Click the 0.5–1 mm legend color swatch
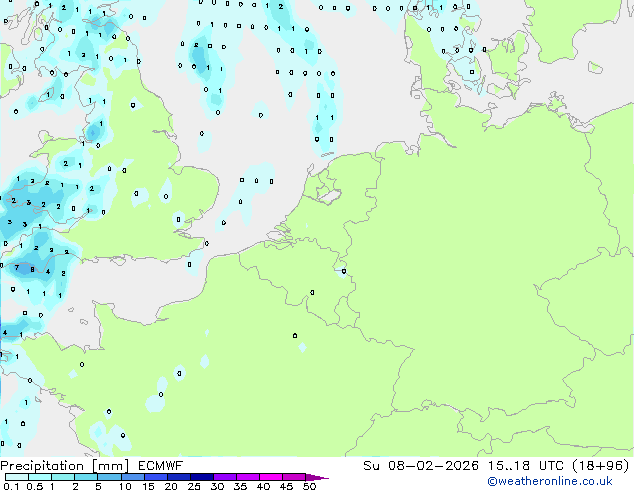Image resolution: width=634 pixels, height=490 pixels. (x=40, y=477)
